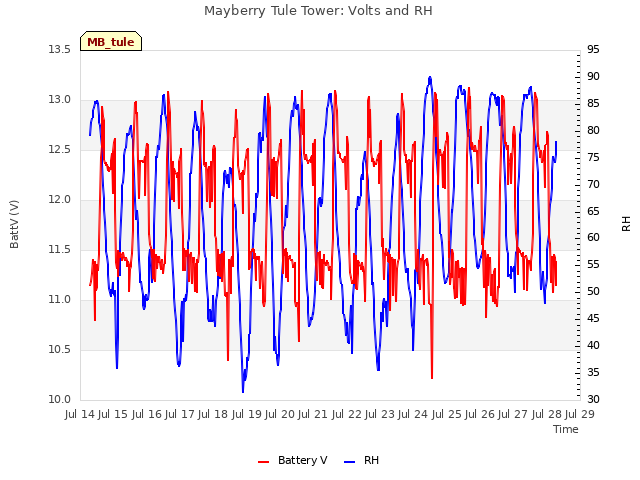The height and width of the screenshot is (480, 640).
Task: Click the 10.5 left axis tick label
Action: pos(60,349)
